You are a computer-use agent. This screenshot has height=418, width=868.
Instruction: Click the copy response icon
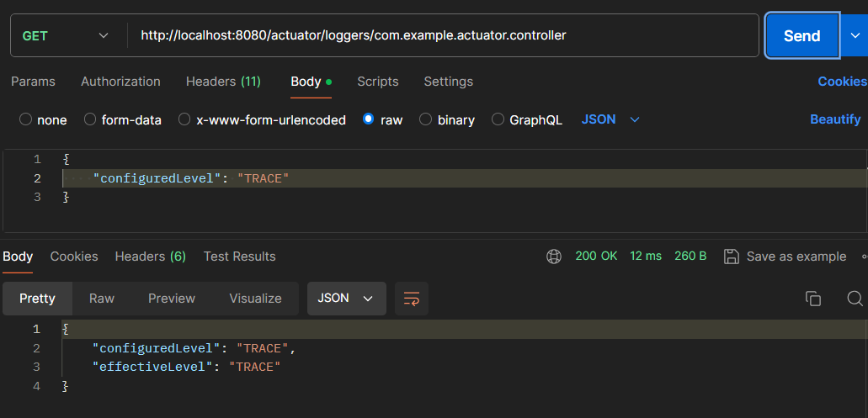click(x=812, y=299)
